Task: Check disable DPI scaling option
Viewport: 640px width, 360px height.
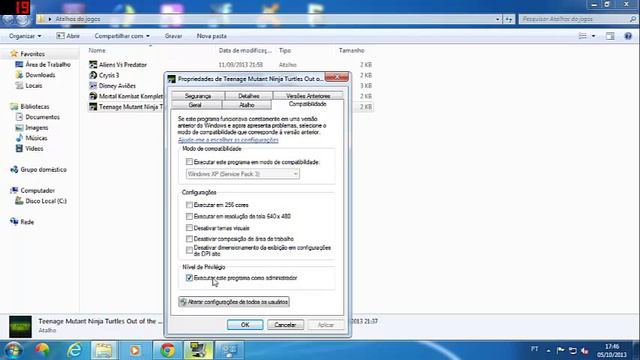Action: 189,250
